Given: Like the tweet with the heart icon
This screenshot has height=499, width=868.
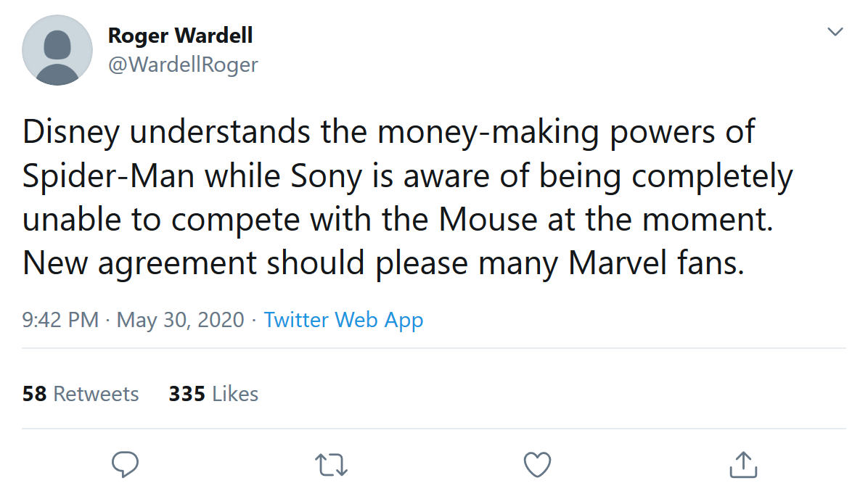Looking at the screenshot, I should (x=537, y=465).
